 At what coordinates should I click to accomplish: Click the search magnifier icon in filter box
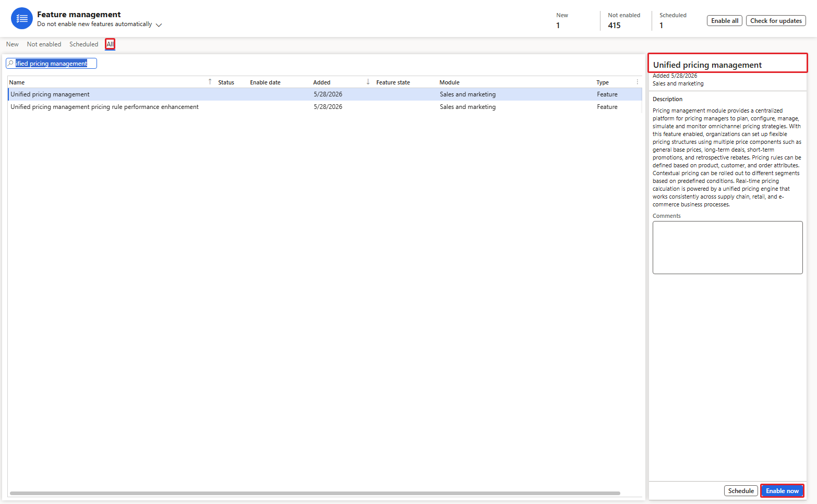pos(10,64)
